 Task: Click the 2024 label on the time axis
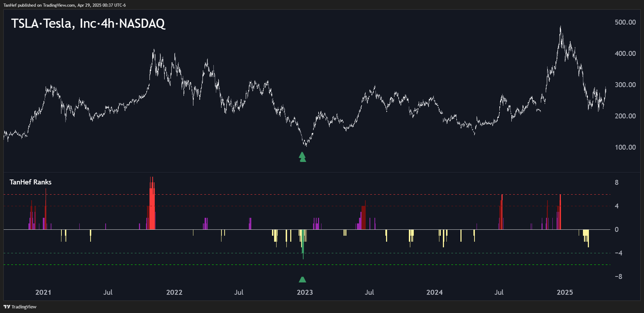434,292
